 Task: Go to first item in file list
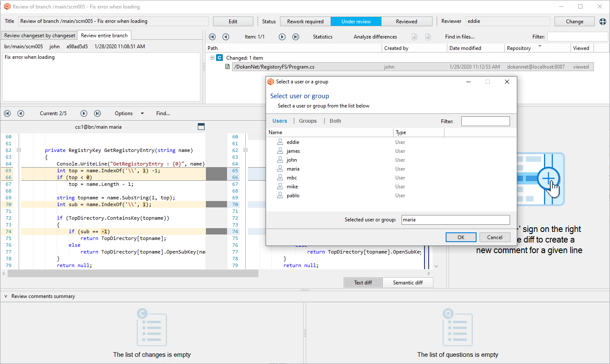(212, 37)
